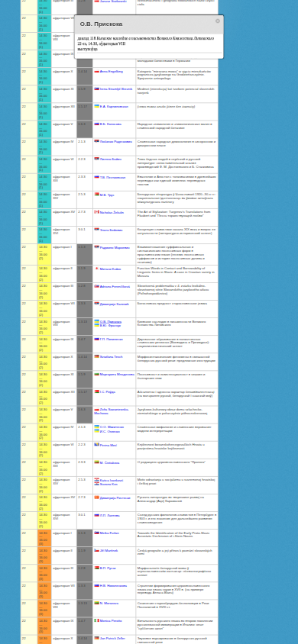Click the Polish flag beside Anna Engelking

point(96,72)
